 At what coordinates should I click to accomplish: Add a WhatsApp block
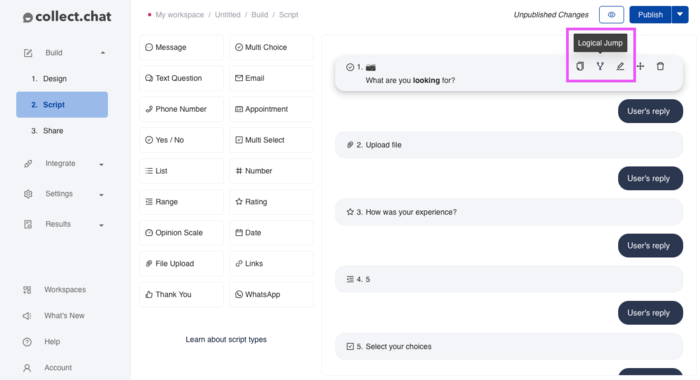click(x=271, y=294)
